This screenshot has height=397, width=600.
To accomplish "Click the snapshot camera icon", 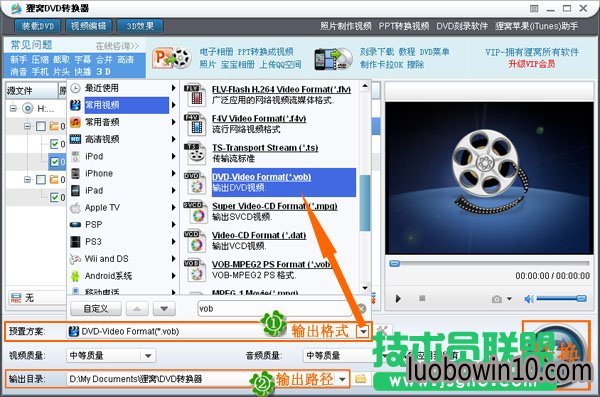I will [497, 299].
